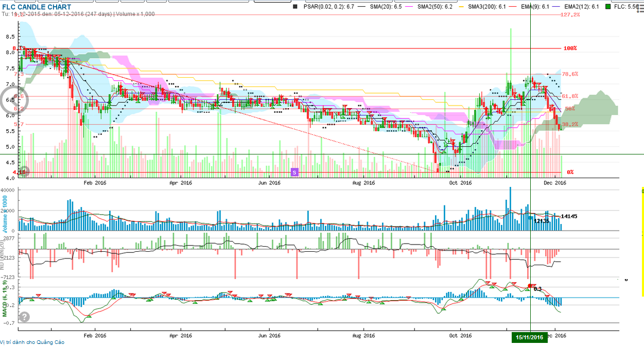Click the purple S event marker
Screen dimensions: 644x346
tap(295, 172)
